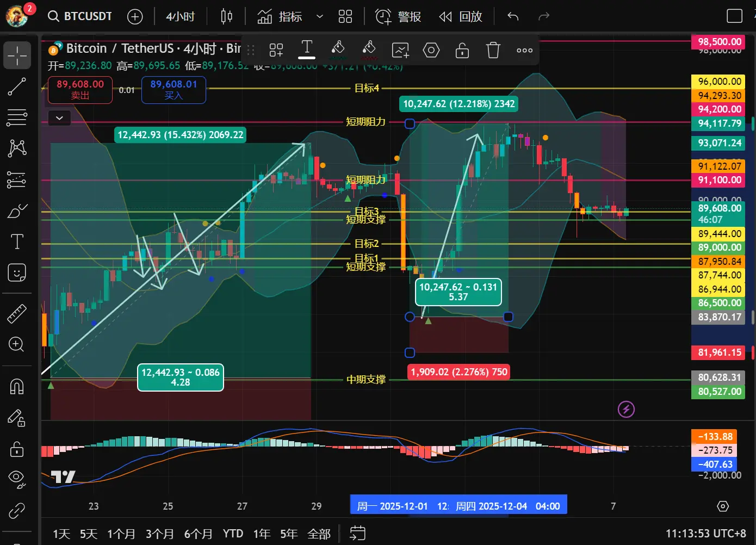
Task: Select the ruler measure tool
Action: [17, 314]
